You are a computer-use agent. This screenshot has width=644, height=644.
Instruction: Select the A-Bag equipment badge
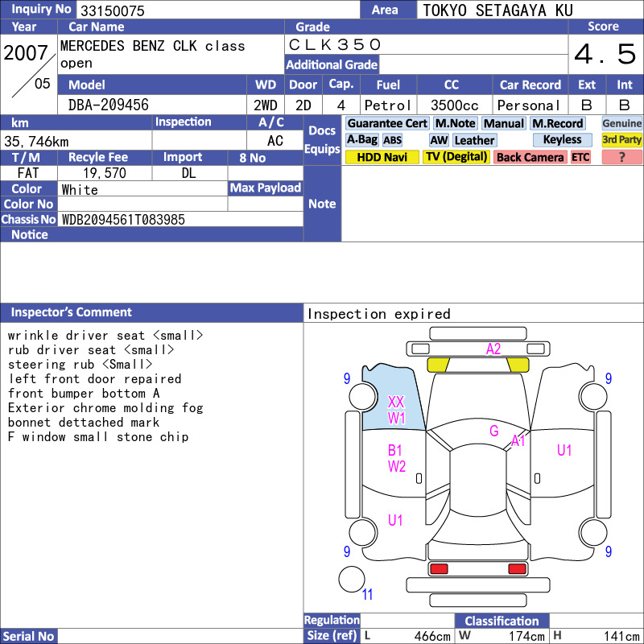pos(361,140)
